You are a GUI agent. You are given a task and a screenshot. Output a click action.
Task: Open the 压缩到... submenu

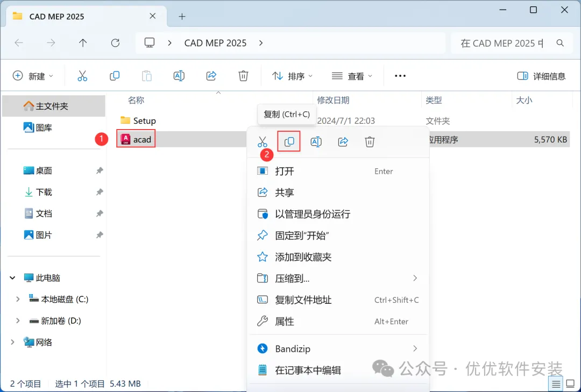[x=338, y=278]
